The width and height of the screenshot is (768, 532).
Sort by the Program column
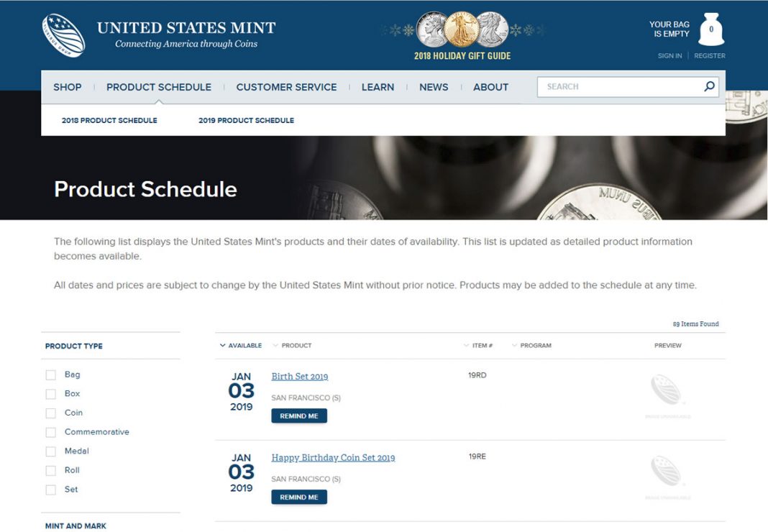(x=531, y=346)
